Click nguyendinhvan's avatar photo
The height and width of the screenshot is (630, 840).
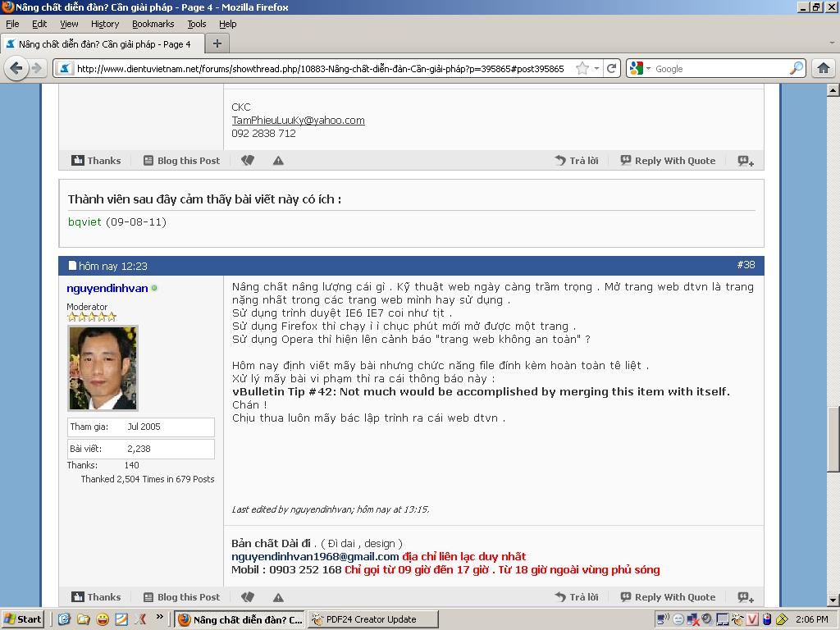[x=103, y=368]
